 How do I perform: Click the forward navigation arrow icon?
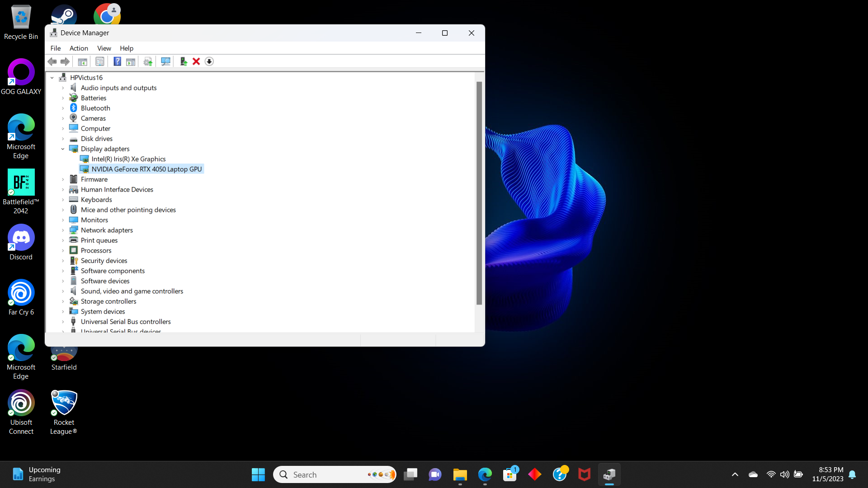tap(64, 61)
